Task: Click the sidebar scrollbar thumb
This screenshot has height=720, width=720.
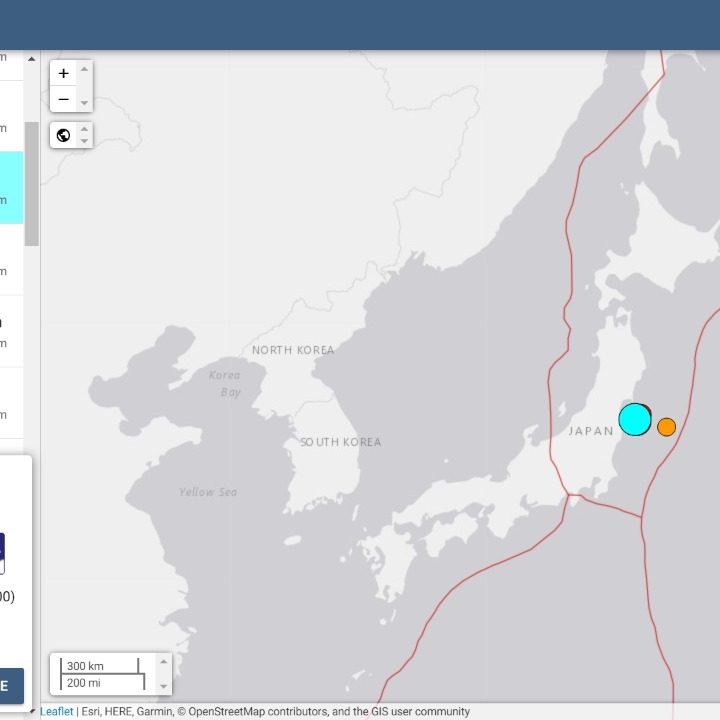Action: point(31,184)
